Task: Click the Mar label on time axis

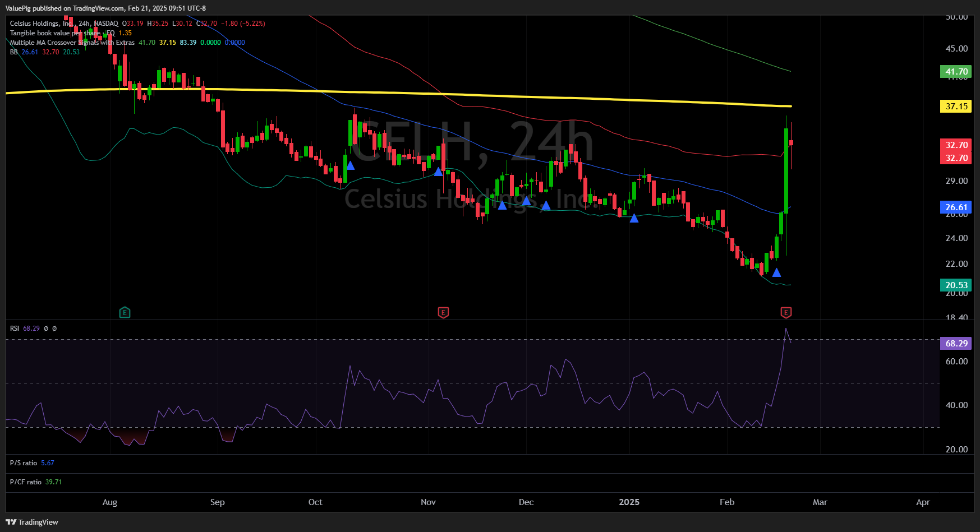Action: coord(820,502)
